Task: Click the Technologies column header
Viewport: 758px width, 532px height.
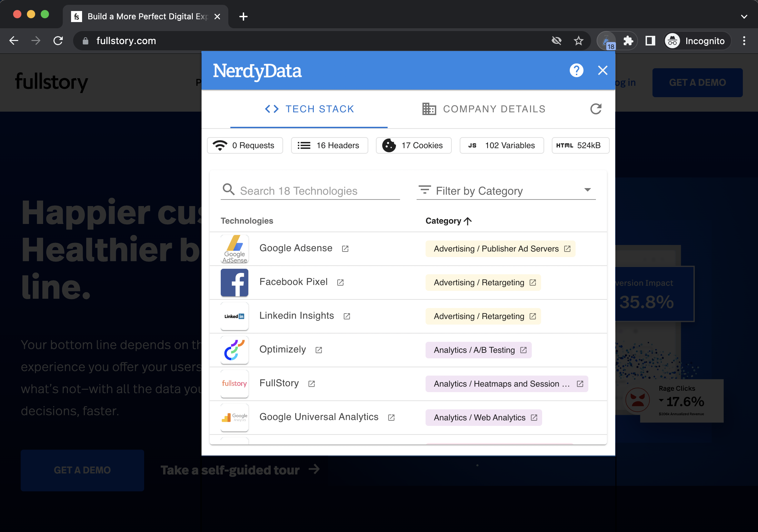Action: (x=247, y=221)
